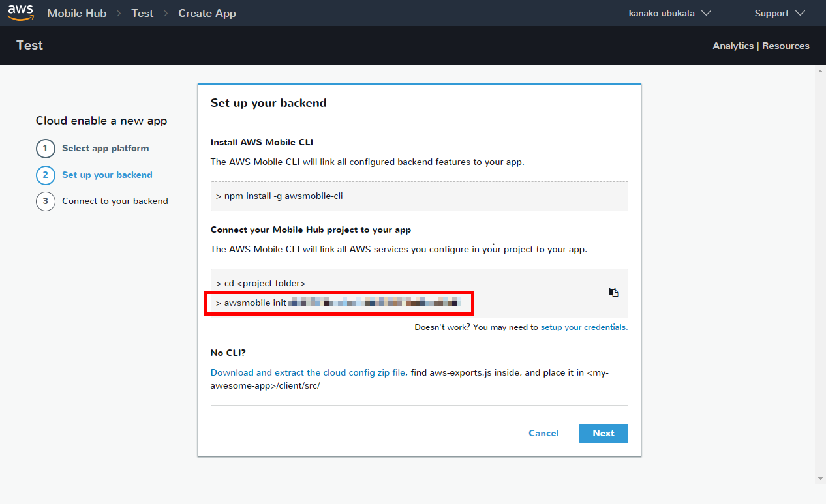This screenshot has height=504, width=826.
Task: Select the Select app platform step
Action: pos(105,149)
